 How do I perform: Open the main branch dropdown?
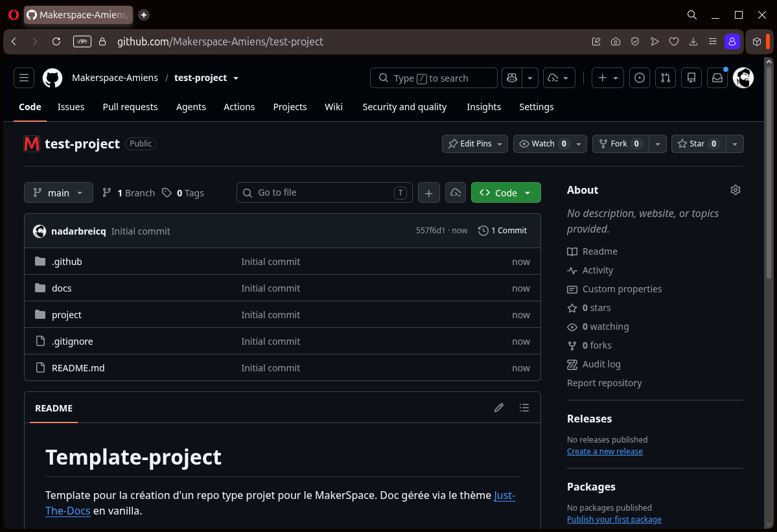(58, 192)
